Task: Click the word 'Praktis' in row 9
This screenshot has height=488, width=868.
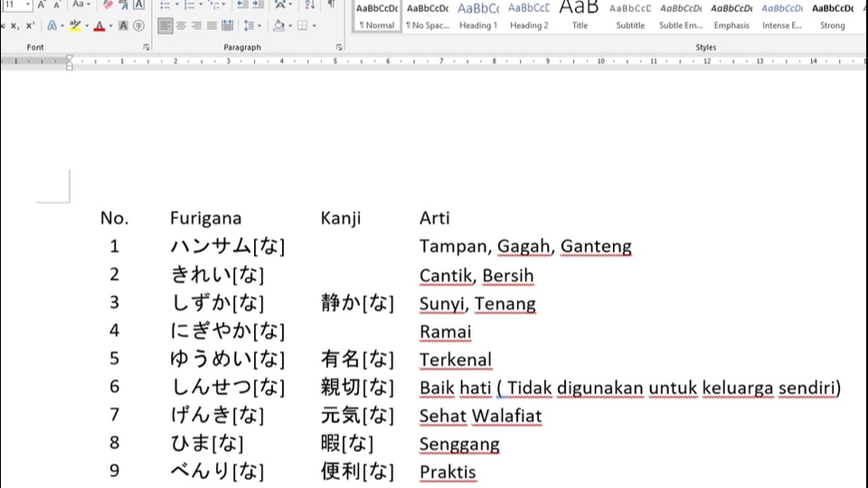Action: [x=448, y=473]
